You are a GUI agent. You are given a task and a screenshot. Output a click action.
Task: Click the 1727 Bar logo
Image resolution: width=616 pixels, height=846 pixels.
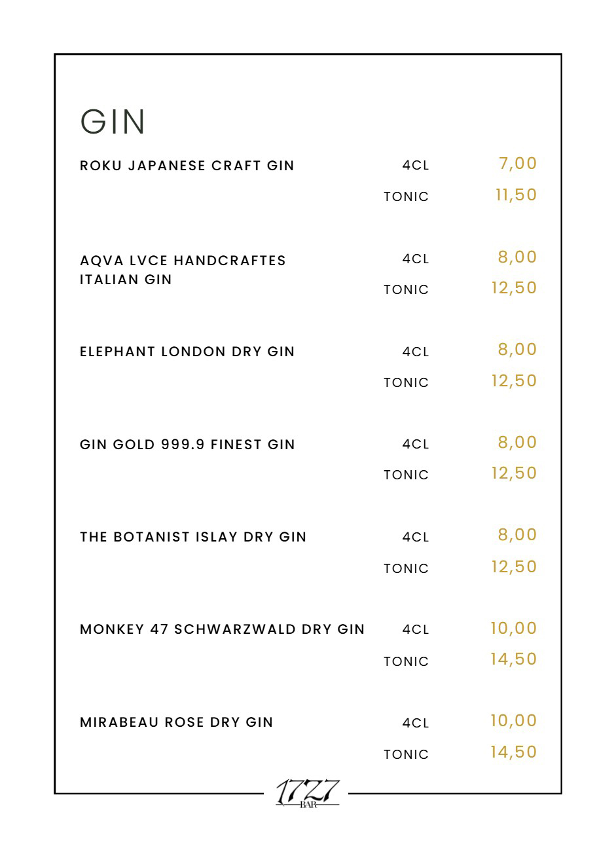pyautogui.click(x=308, y=793)
